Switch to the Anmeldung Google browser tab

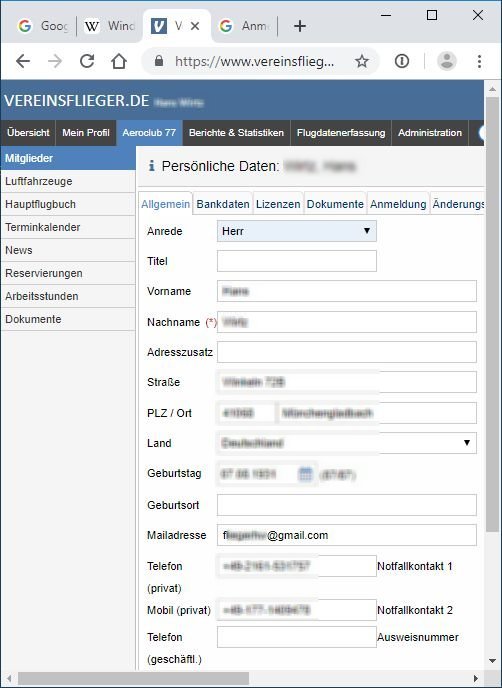(x=244, y=26)
